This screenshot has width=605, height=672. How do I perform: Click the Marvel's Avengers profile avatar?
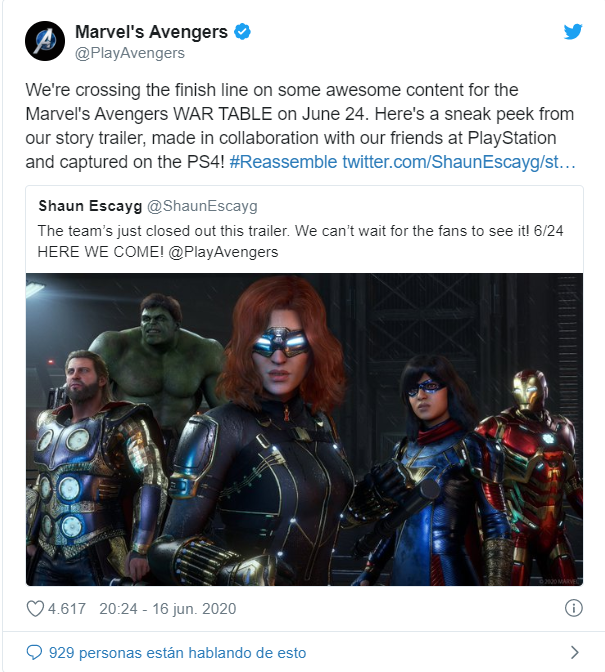tap(45, 41)
